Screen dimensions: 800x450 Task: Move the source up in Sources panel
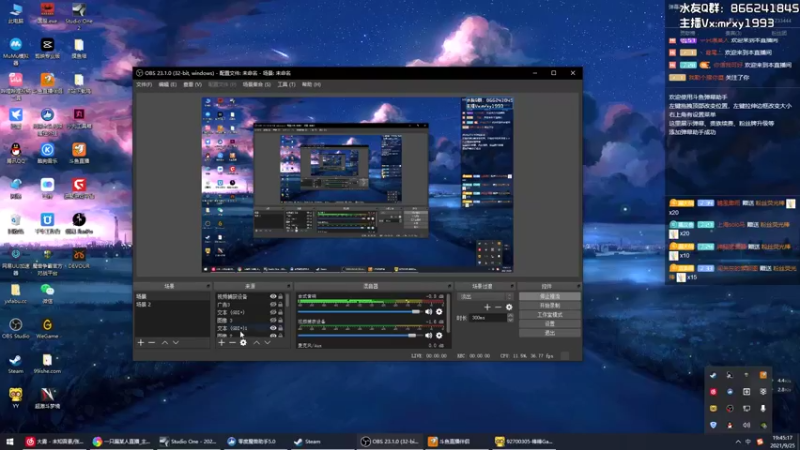[257, 343]
